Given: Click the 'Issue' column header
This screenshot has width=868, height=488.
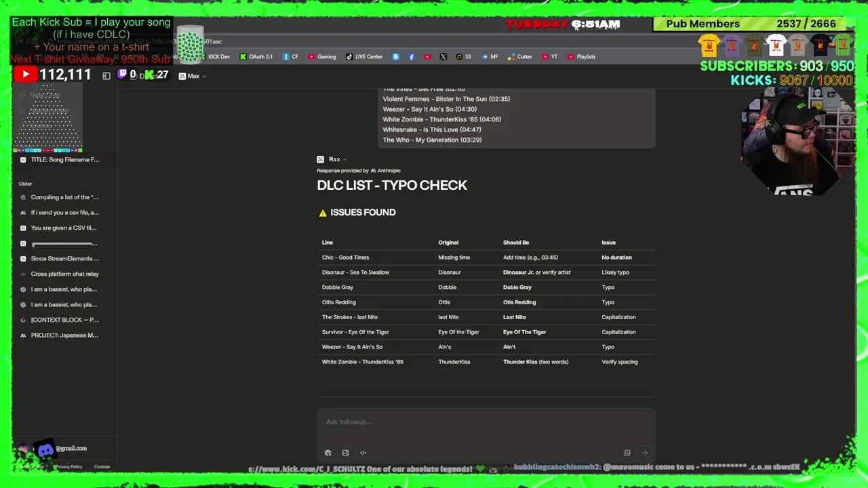Looking at the screenshot, I should tap(608, 243).
